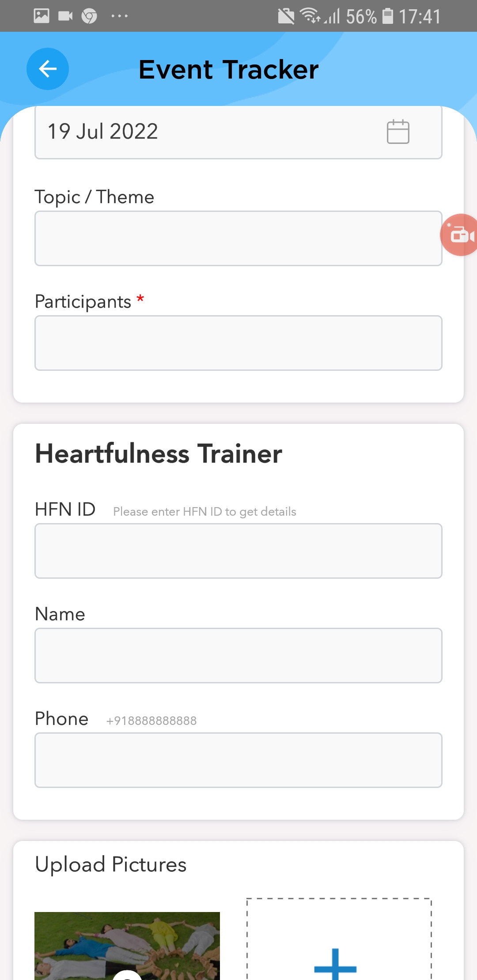Tap the three-dots more notifications icon
477x980 pixels.
(x=119, y=16)
